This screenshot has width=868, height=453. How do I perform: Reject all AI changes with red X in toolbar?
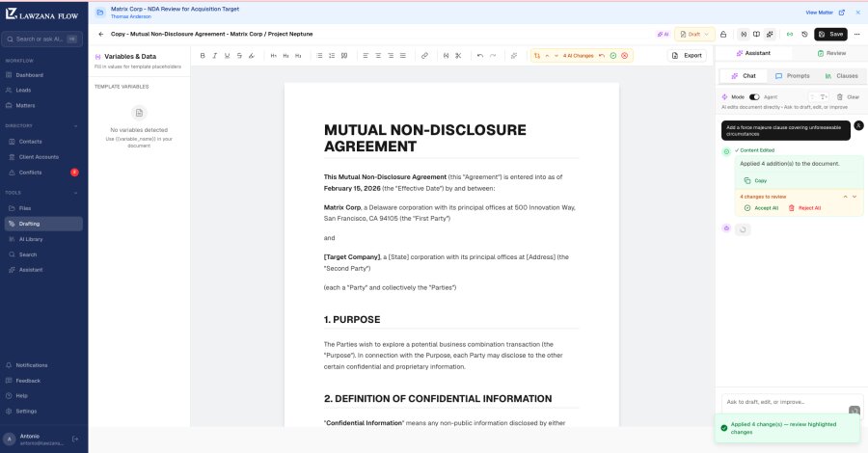pyautogui.click(x=624, y=55)
